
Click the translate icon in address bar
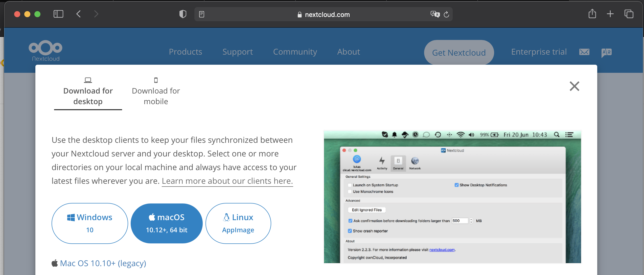tap(435, 14)
